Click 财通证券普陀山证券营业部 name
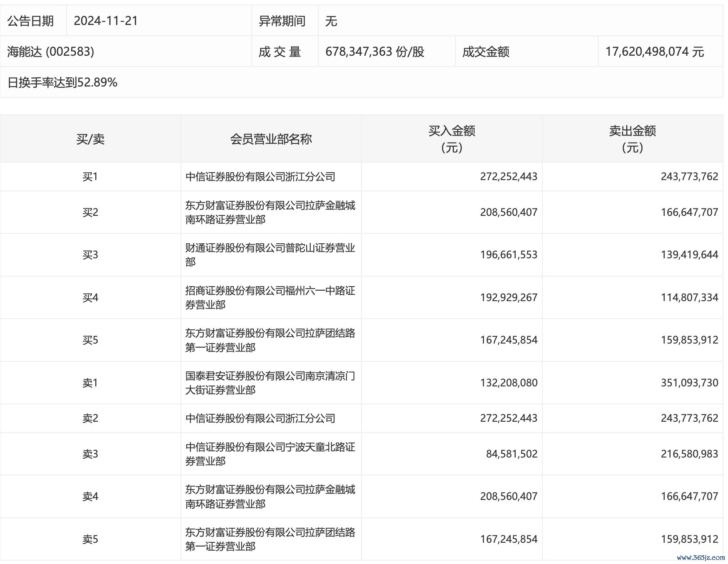Screen dimensions: 728x564 [270, 255]
